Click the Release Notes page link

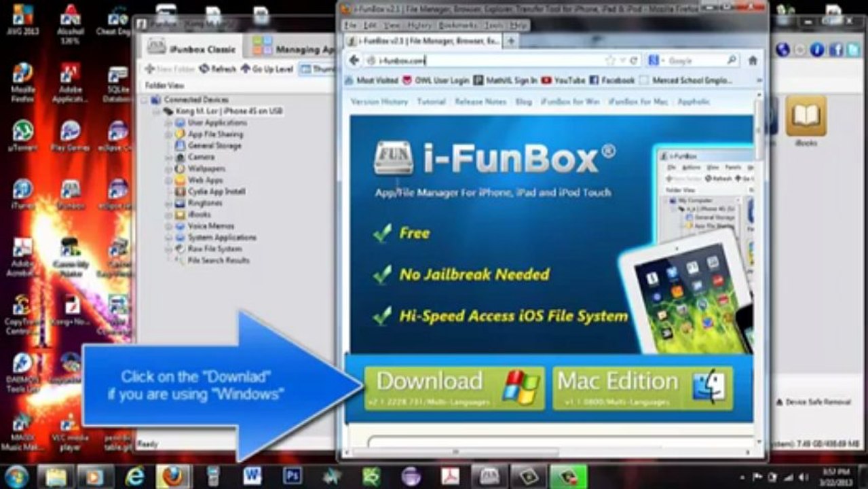(x=480, y=101)
